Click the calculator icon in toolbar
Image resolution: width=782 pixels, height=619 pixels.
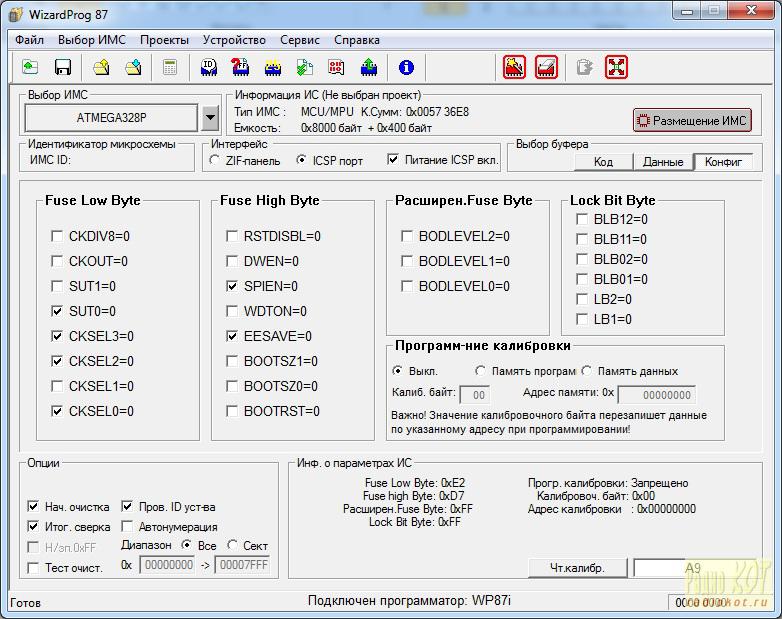(170, 67)
